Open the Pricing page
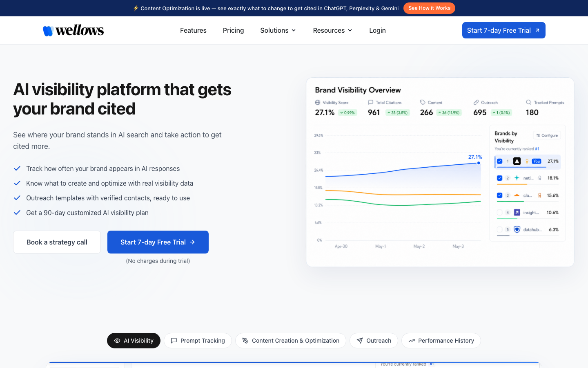 coord(233,30)
